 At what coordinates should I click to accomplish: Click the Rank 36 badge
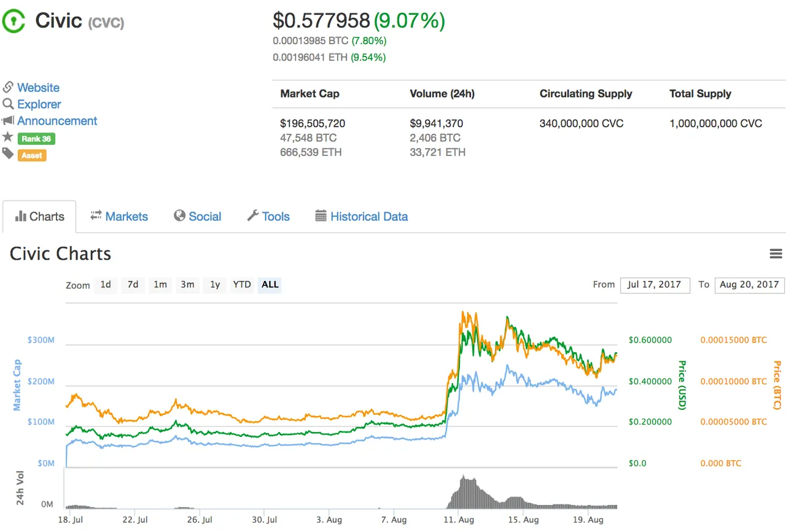36,139
